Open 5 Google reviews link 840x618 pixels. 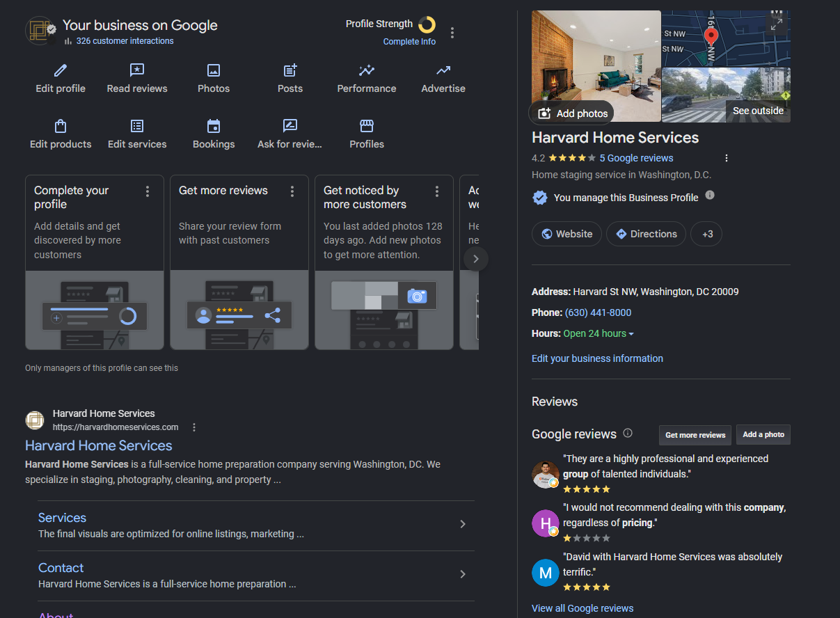pyautogui.click(x=637, y=158)
